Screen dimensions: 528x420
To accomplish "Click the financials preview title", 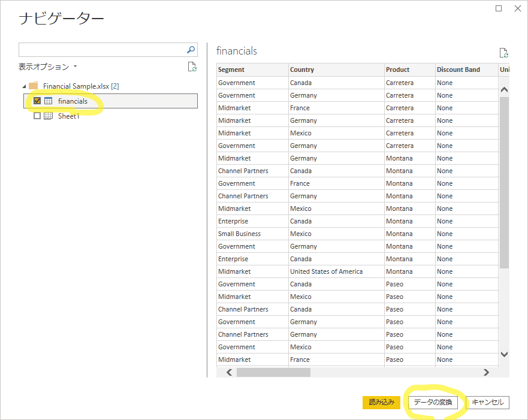I will pyautogui.click(x=236, y=51).
